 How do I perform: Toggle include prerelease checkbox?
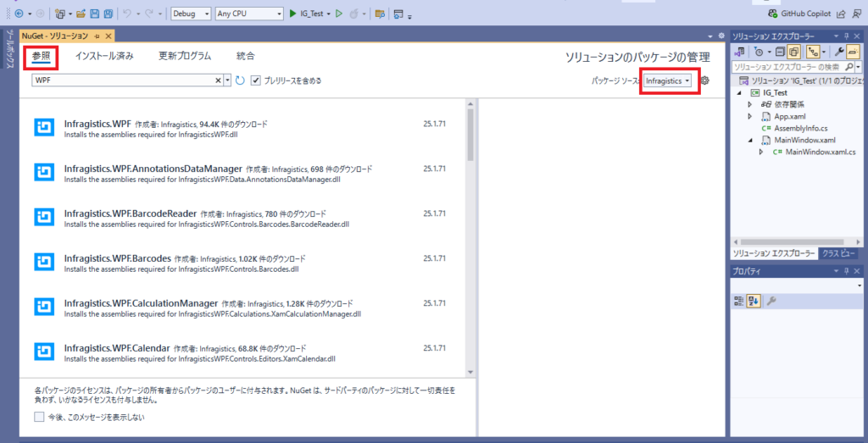click(256, 80)
